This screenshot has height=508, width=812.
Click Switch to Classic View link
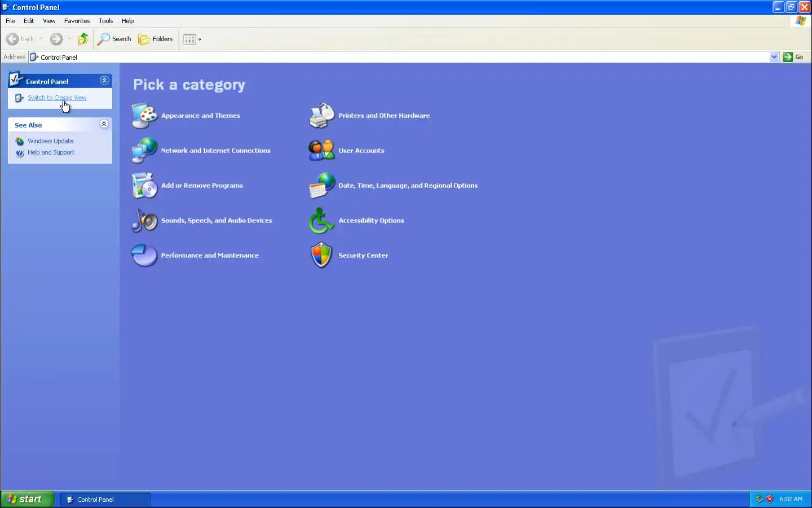coord(57,98)
